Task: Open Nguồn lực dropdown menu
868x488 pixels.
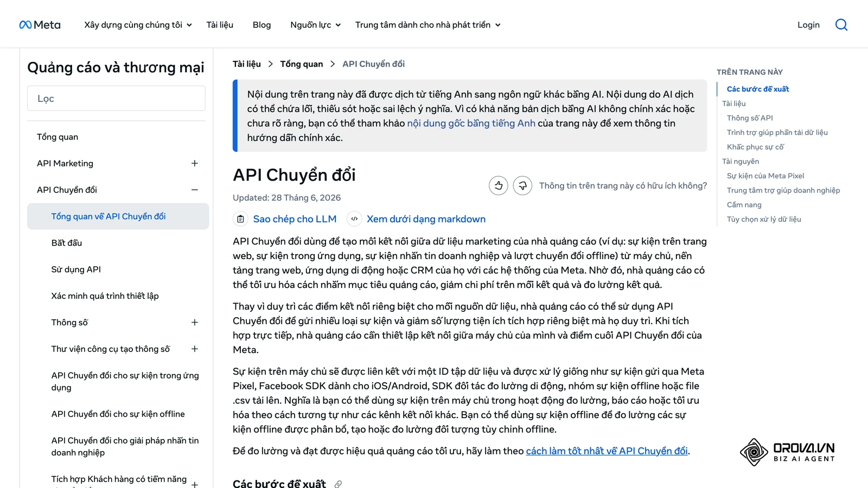Action: coord(315,25)
